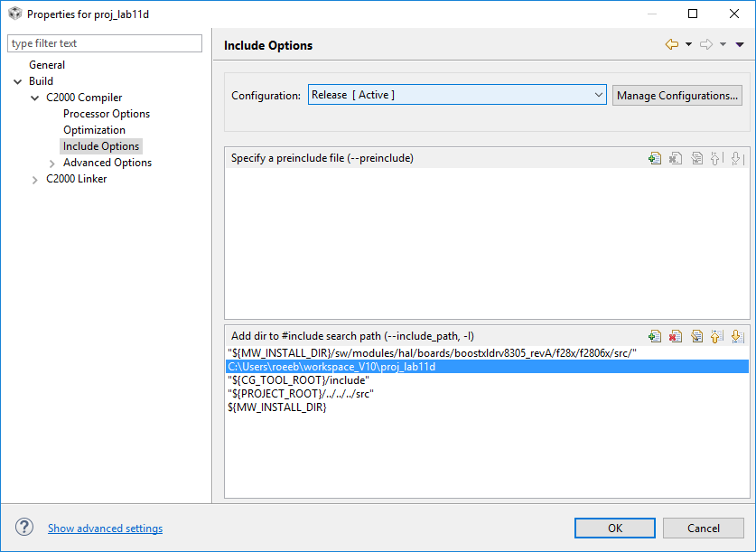Open Show advanced settings link
Screen dimensions: 756x552
(x=105, y=528)
